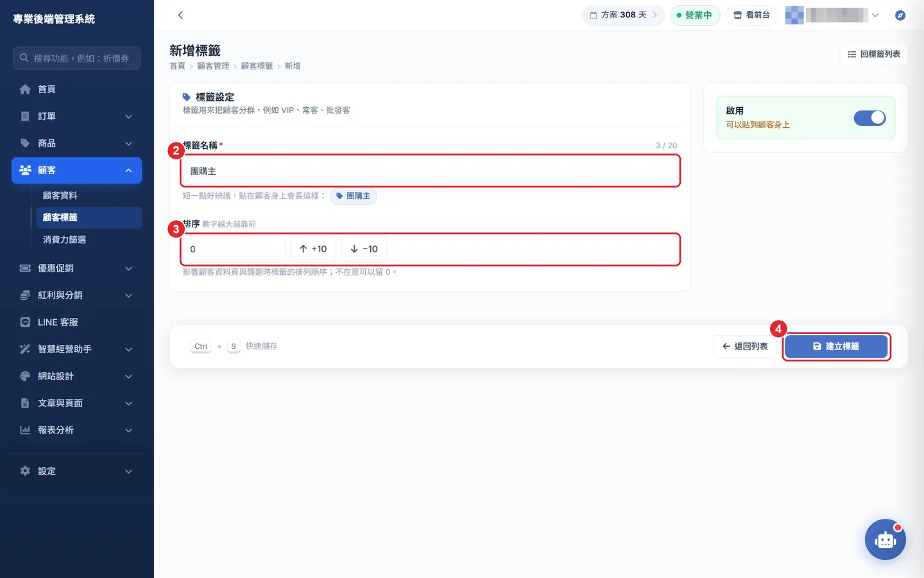The image size is (924, 578).
Task: Toggle the 啟用 switch off
Action: 869,118
